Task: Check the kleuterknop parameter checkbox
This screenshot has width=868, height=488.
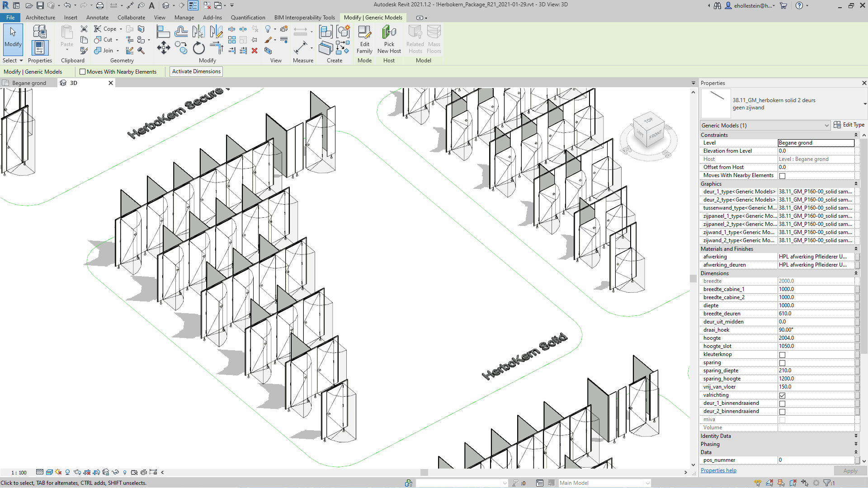Action: point(782,355)
